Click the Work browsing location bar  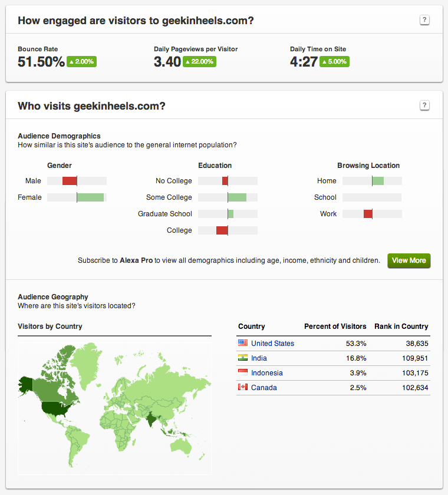click(x=372, y=214)
